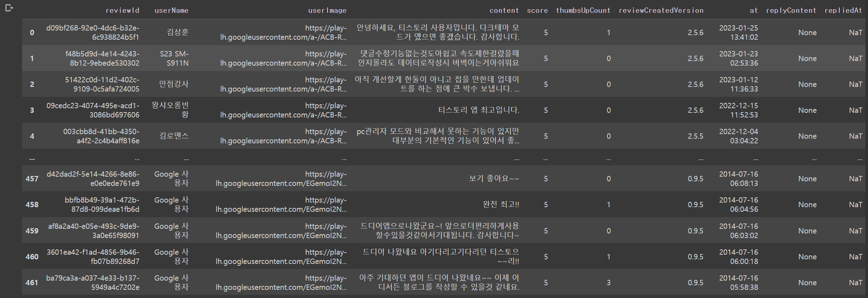
Task: Click reviewId 09cedc23-4074-495e-acd1-3086bd697606
Action: [93, 110]
